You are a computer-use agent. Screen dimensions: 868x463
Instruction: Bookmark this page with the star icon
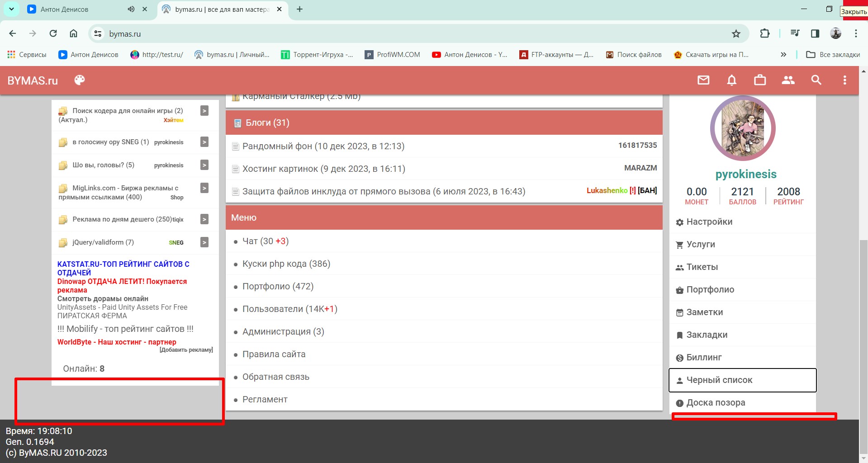(x=736, y=34)
